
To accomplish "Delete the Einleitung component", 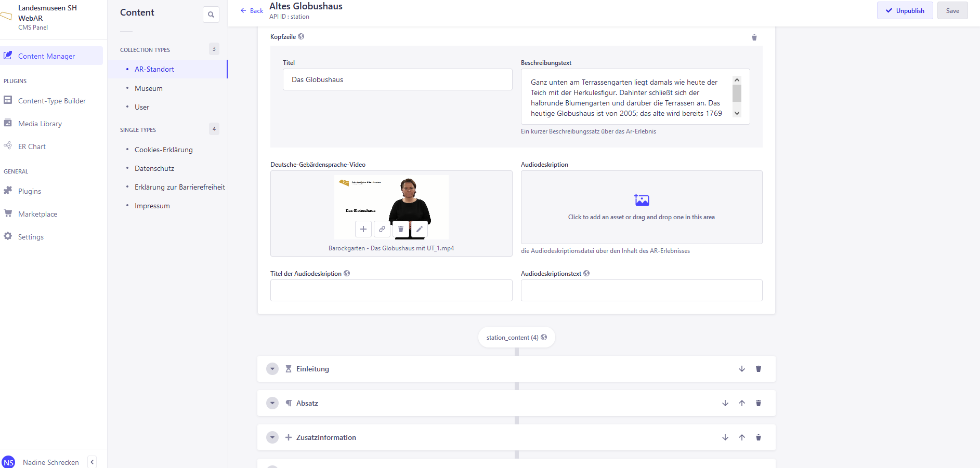I will click(759, 369).
